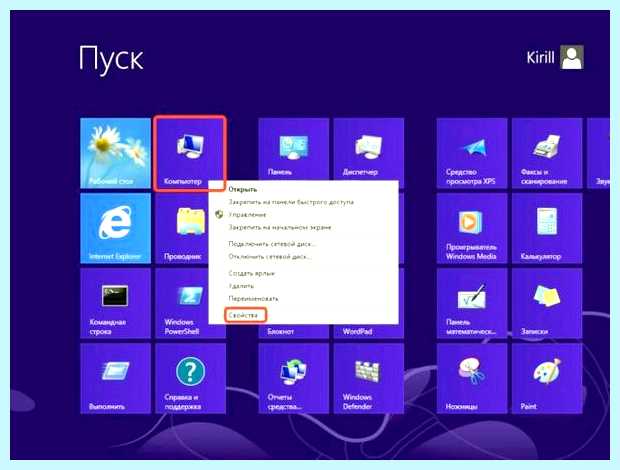Launch the Ножницы snipping tile
This screenshot has height=470, width=620.
pos(472,378)
